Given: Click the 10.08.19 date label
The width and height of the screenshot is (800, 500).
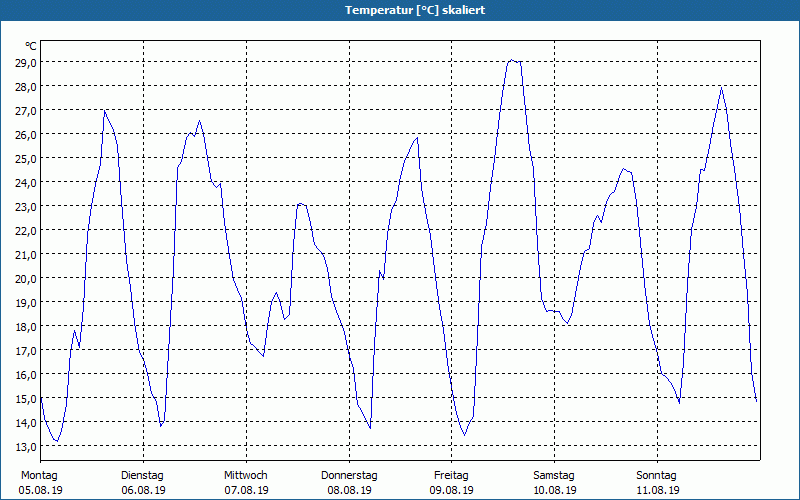Looking at the screenshot, I should click(555, 490).
